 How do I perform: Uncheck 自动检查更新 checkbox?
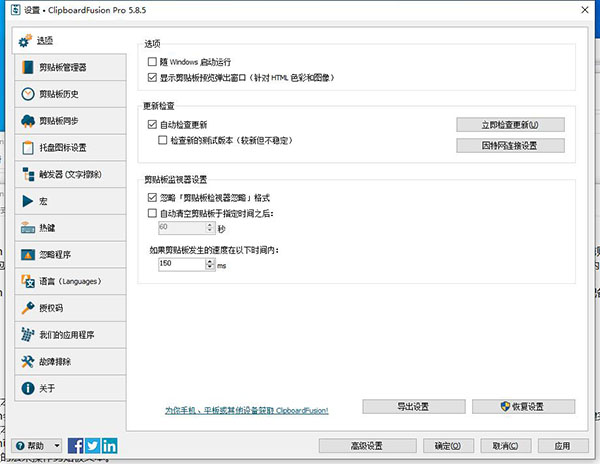pyautogui.click(x=152, y=124)
